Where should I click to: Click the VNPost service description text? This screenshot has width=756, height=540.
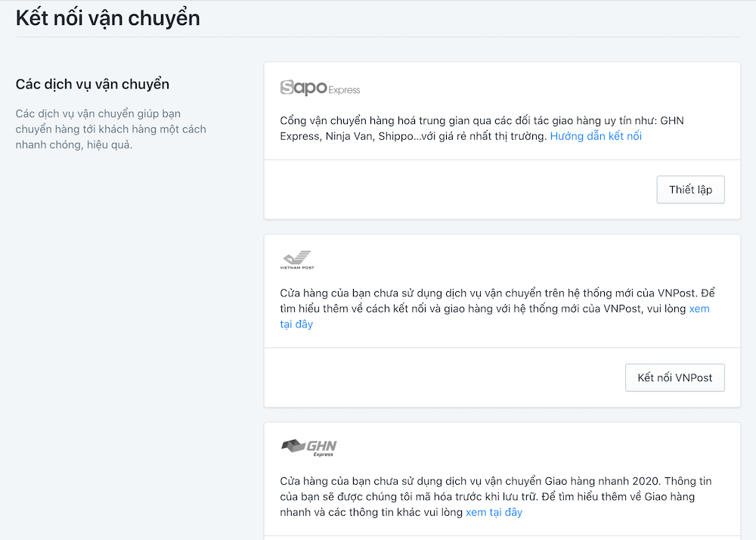tap(484, 301)
